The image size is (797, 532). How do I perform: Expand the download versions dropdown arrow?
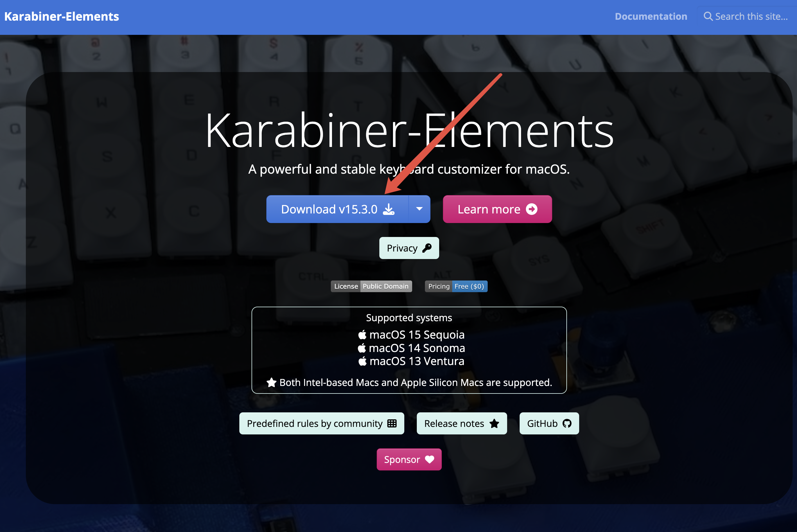coord(420,209)
